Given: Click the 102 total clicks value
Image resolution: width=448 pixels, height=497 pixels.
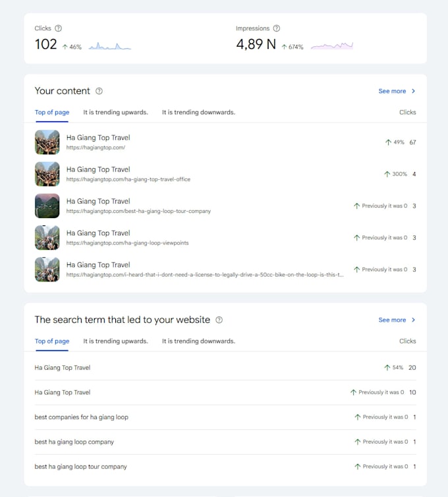Looking at the screenshot, I should pyautogui.click(x=46, y=44).
